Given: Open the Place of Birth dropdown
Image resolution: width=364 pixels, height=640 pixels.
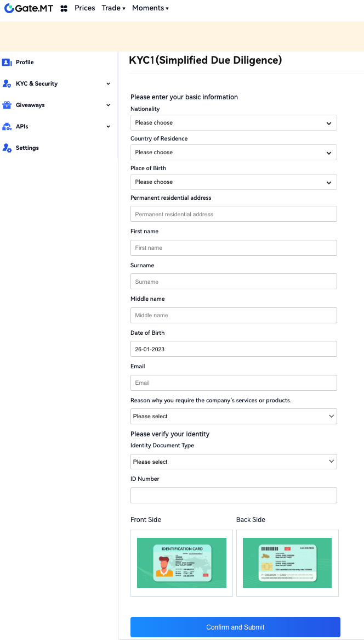Looking at the screenshot, I should 234,182.
